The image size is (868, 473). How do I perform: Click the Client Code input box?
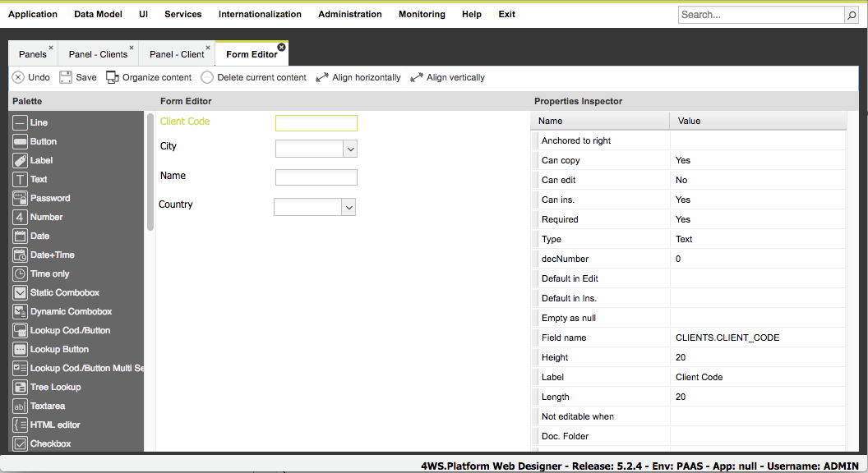[x=316, y=123]
